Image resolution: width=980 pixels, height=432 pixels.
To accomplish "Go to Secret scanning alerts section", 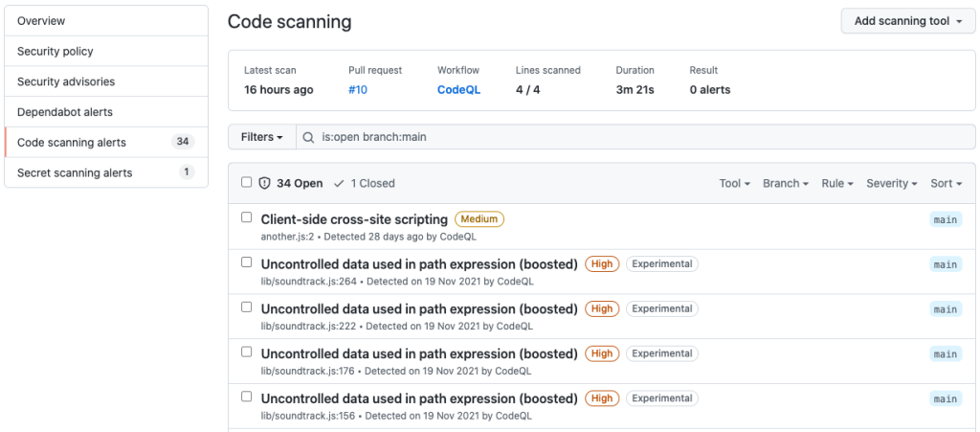I will click(x=75, y=172).
